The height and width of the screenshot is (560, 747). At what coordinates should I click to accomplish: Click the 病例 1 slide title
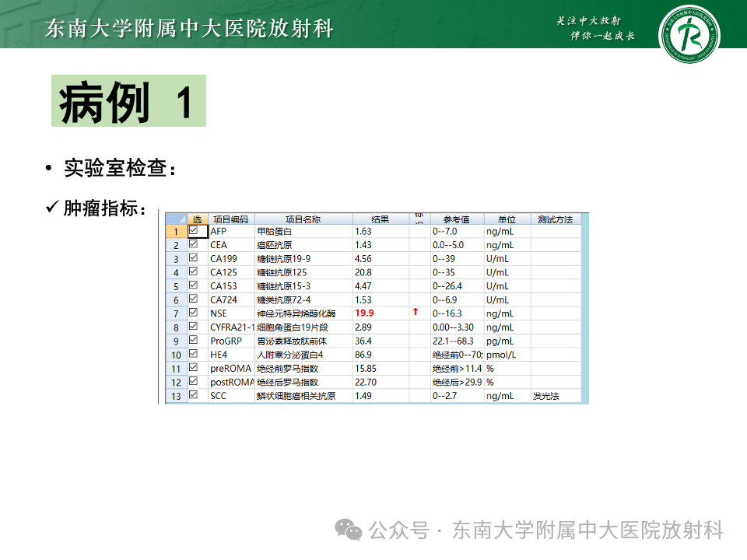point(128,101)
